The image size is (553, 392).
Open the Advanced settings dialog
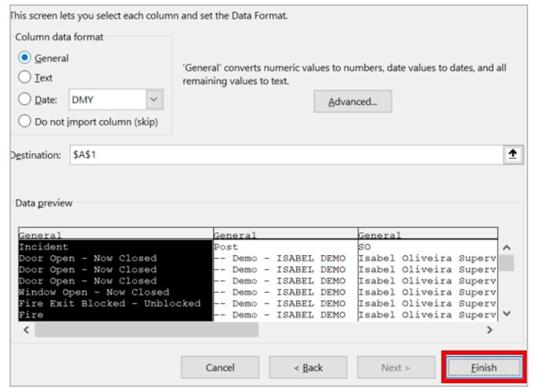click(x=352, y=101)
